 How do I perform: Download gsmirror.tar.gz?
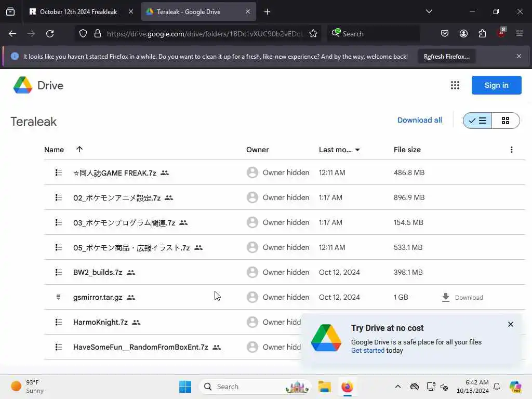tap(462, 298)
